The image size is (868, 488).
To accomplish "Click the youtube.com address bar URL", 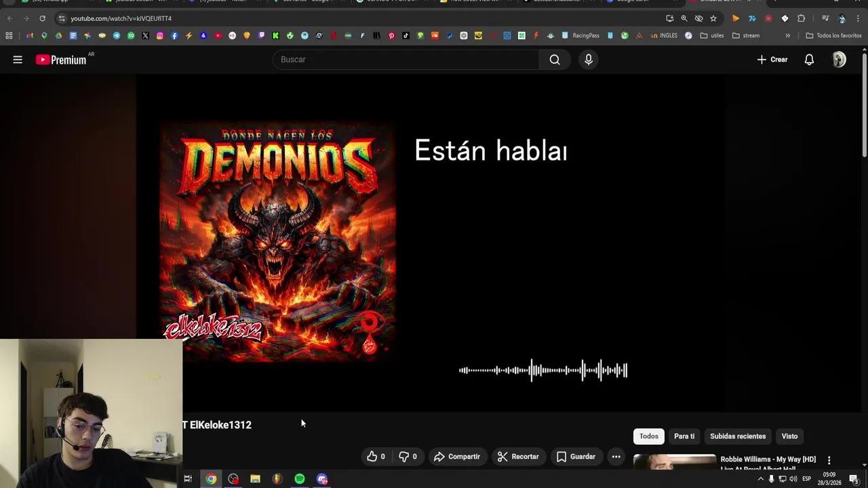I will point(121,18).
